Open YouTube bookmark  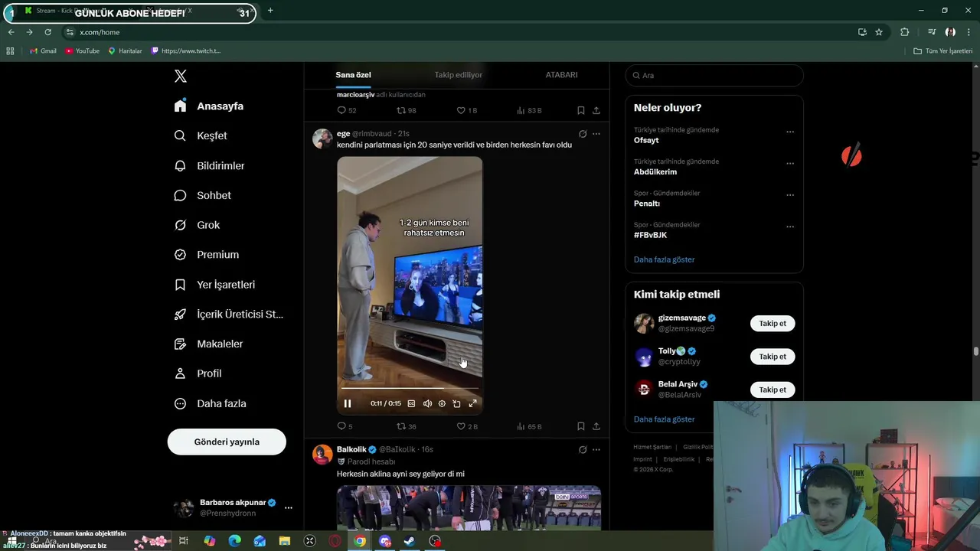[x=82, y=51]
